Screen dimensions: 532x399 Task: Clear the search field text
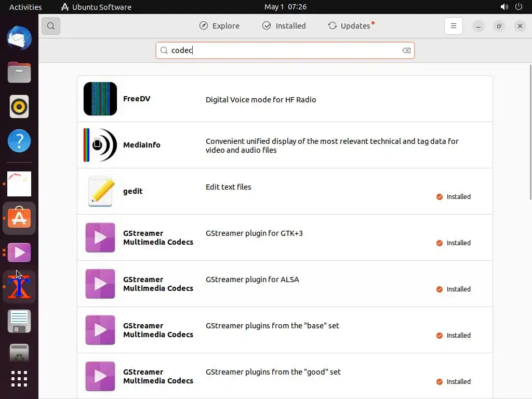[406, 50]
